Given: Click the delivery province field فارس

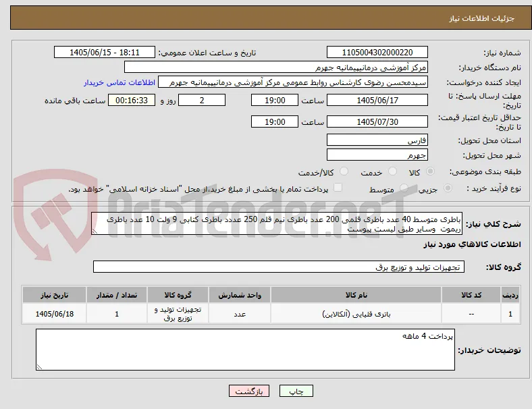Looking at the screenshot, I should coord(377,140).
